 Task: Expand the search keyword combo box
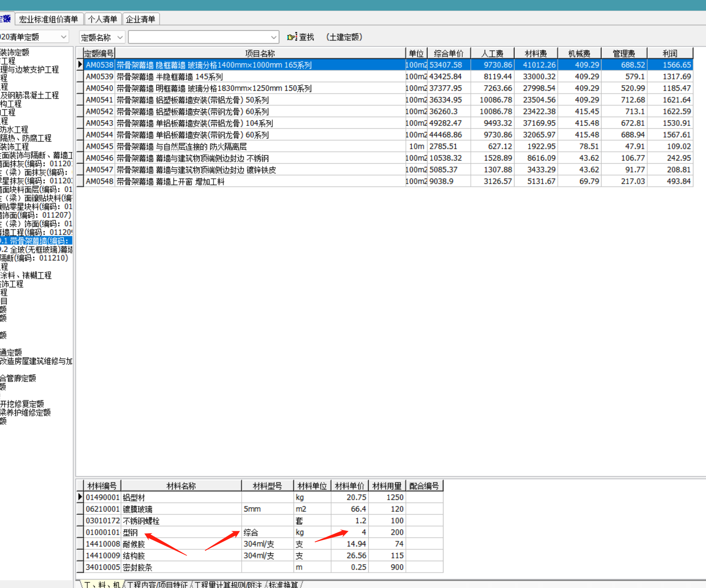(x=274, y=38)
